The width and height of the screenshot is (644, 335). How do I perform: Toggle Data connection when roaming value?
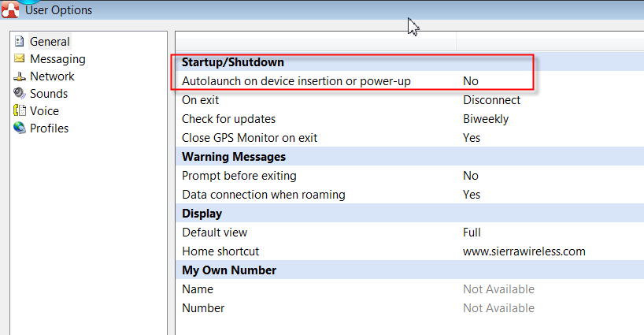pyautogui.click(x=472, y=195)
